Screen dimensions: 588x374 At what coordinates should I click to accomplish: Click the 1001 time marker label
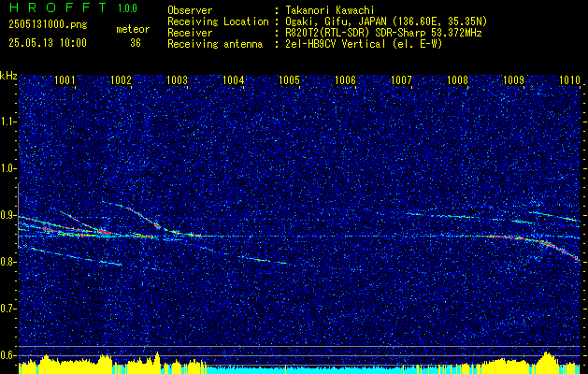[65, 80]
